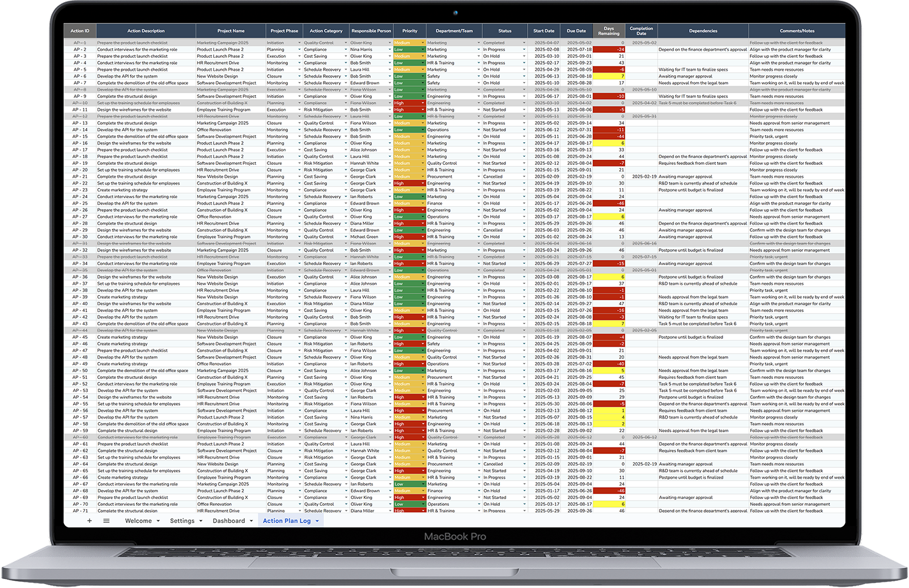The image size is (909, 588).
Task: Click the description cell in row AP - 55
Action: tap(146, 404)
